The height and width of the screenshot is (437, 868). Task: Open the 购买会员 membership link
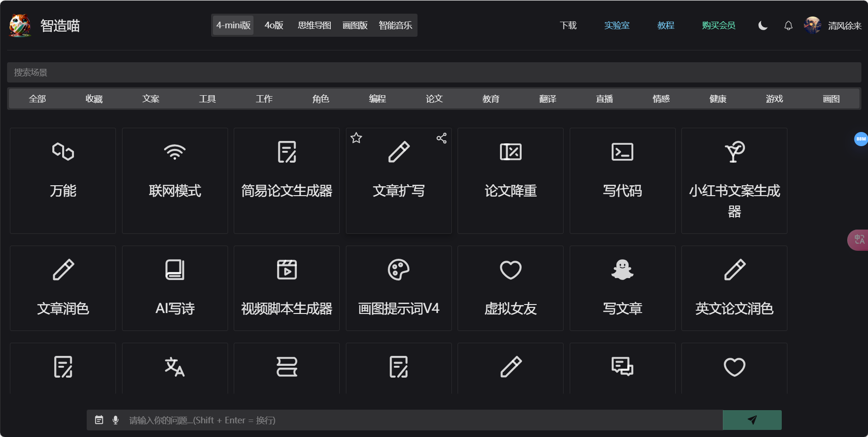point(718,25)
